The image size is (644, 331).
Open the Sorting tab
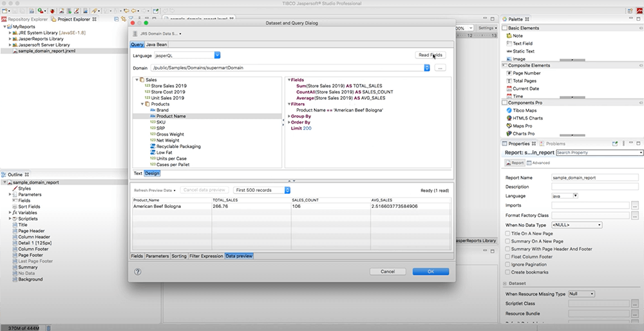point(178,256)
